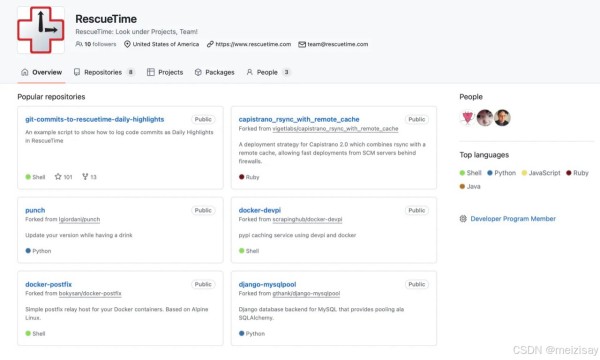Screen dimensions: 600x360
Task: Select Shell in Top languages
Action: (x=471, y=173)
